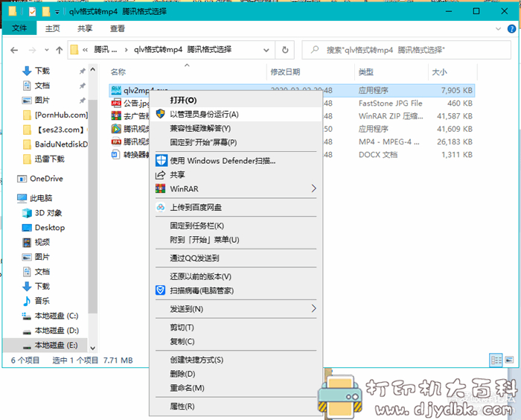Click the Forward navigation arrow

[x=32, y=50]
